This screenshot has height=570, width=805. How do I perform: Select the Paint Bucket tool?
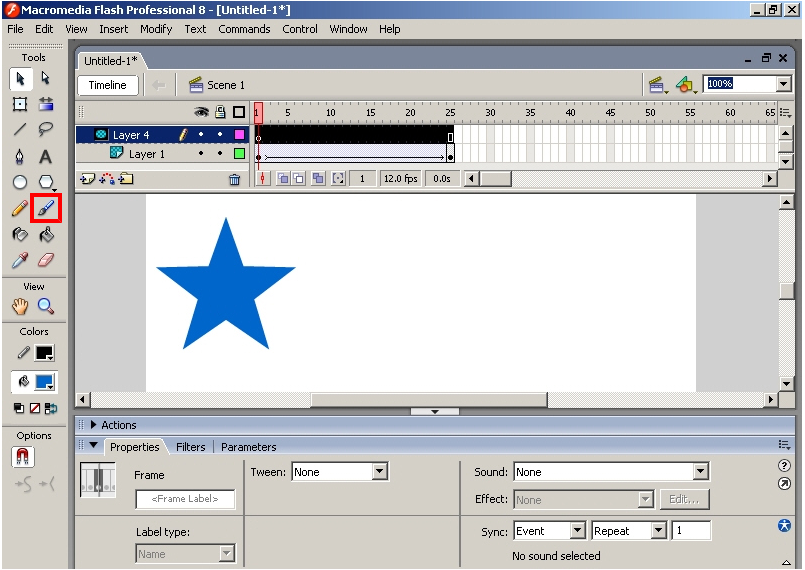(46, 235)
